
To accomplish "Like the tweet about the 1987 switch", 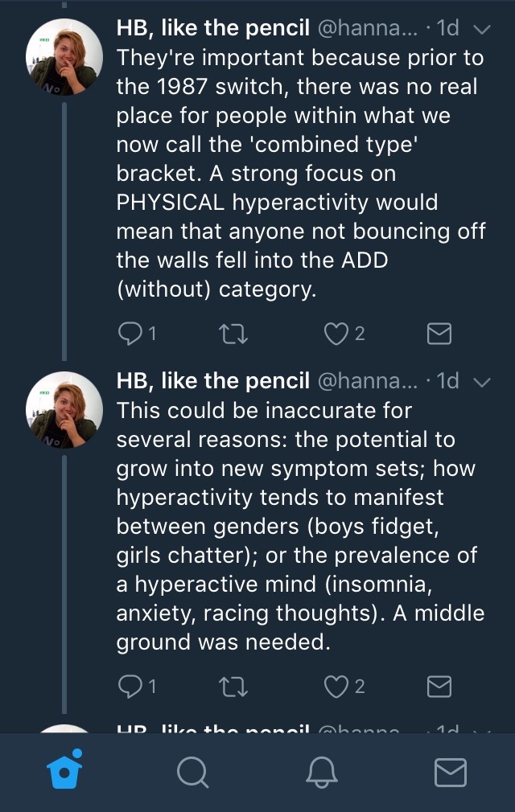I will click(x=336, y=334).
